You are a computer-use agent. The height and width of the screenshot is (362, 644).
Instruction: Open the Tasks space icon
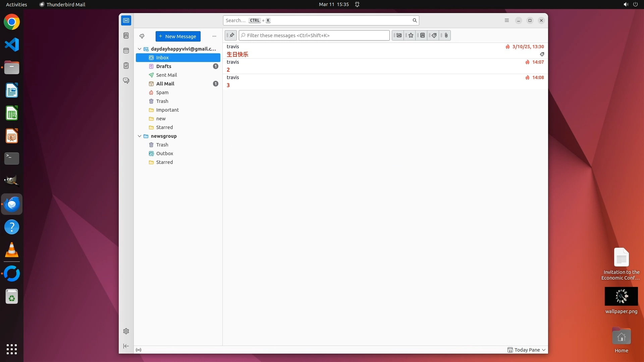126,66
